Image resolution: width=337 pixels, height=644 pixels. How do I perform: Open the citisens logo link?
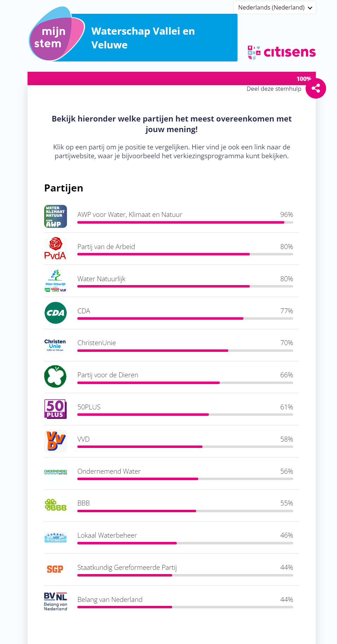(x=282, y=52)
